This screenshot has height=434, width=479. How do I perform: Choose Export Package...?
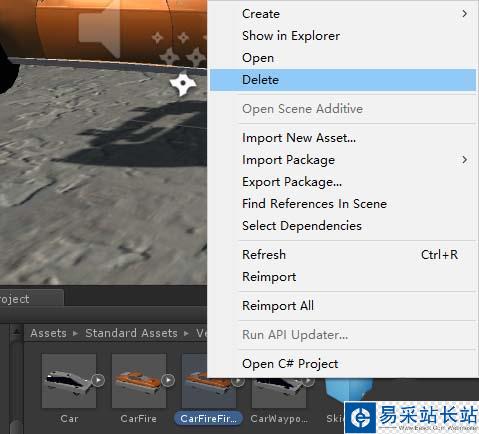pos(343,182)
